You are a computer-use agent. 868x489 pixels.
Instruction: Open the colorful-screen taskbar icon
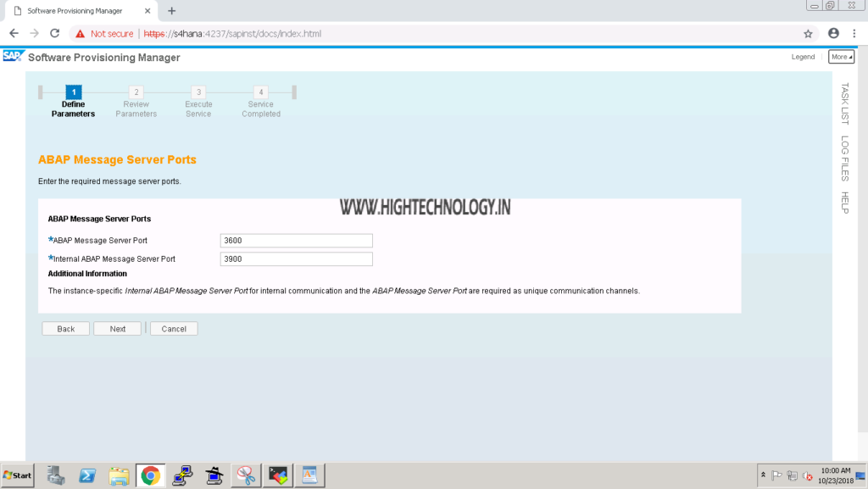pos(278,475)
